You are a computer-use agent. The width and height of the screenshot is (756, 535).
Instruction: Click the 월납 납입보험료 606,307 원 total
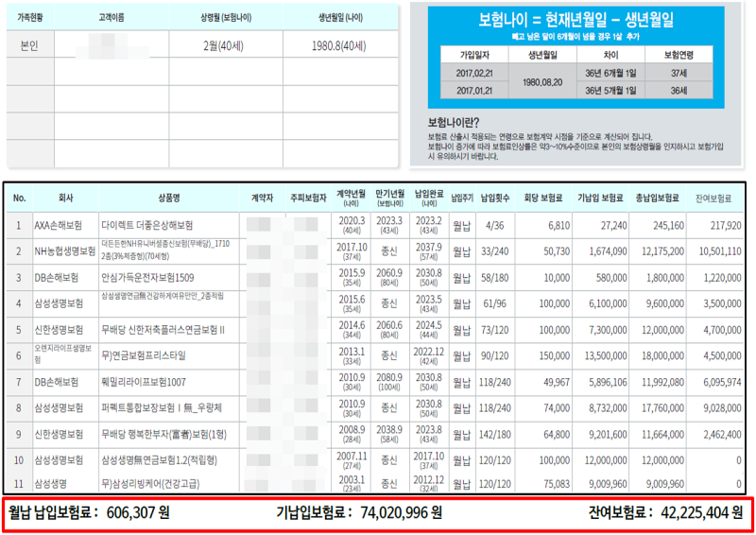click(x=89, y=512)
